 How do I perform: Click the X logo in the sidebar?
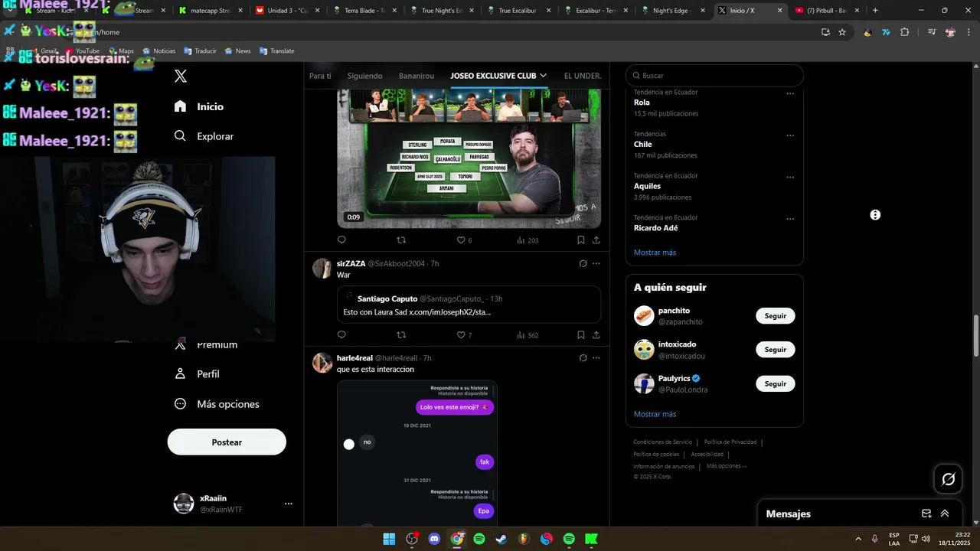[x=181, y=76]
